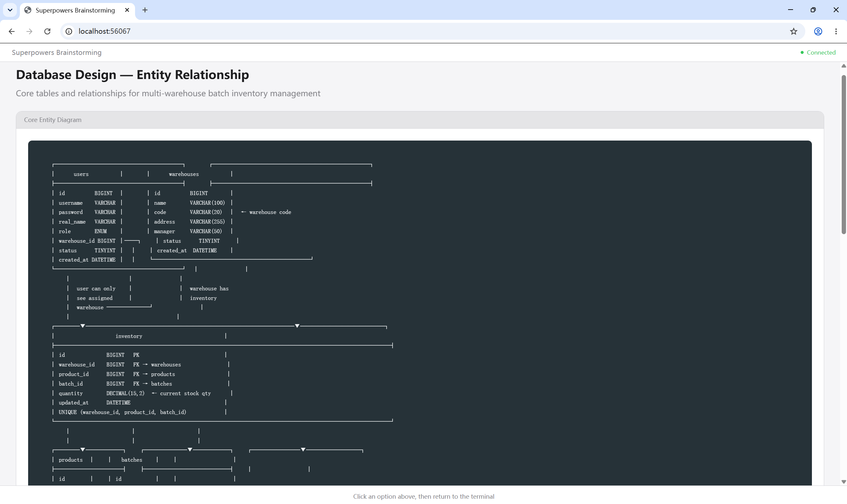Open a new browser tab

coord(145,10)
